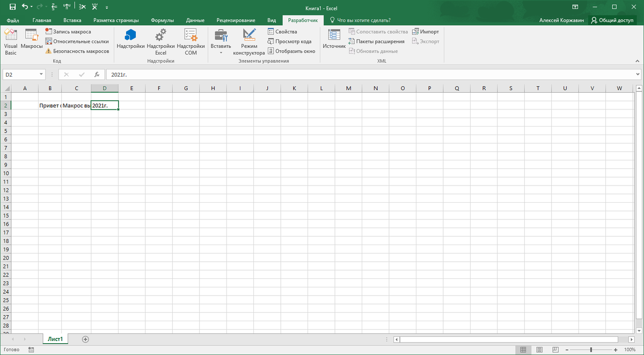Click cell D2 containing 2021г.
The width and height of the screenshot is (644, 355).
[105, 106]
